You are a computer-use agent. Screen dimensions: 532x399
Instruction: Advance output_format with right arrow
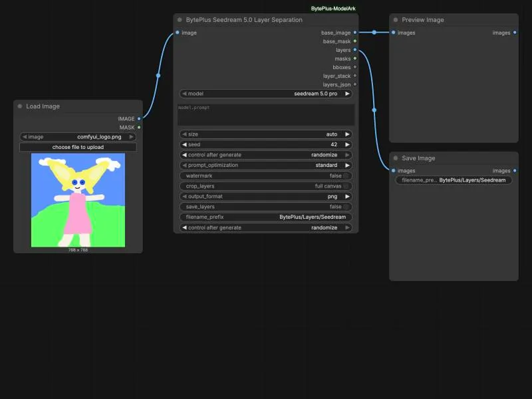[x=347, y=196]
